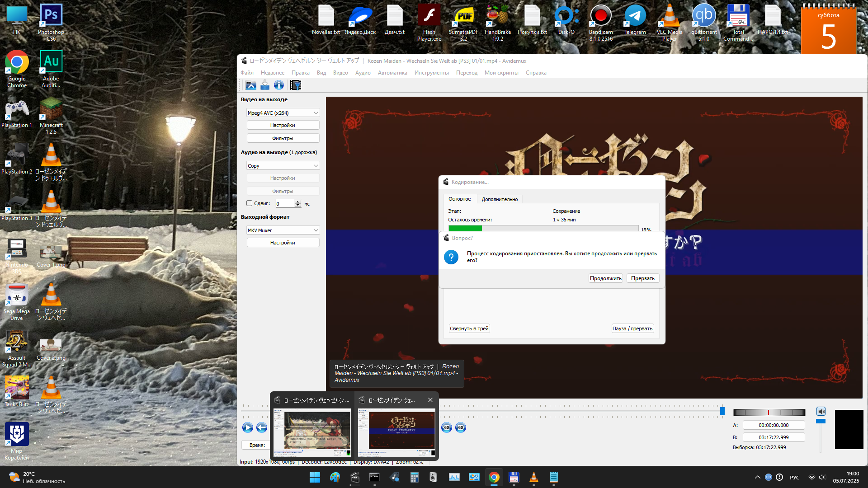The height and width of the screenshot is (488, 868).
Task: Click the Save Video toolbar icon
Action: [x=265, y=85]
